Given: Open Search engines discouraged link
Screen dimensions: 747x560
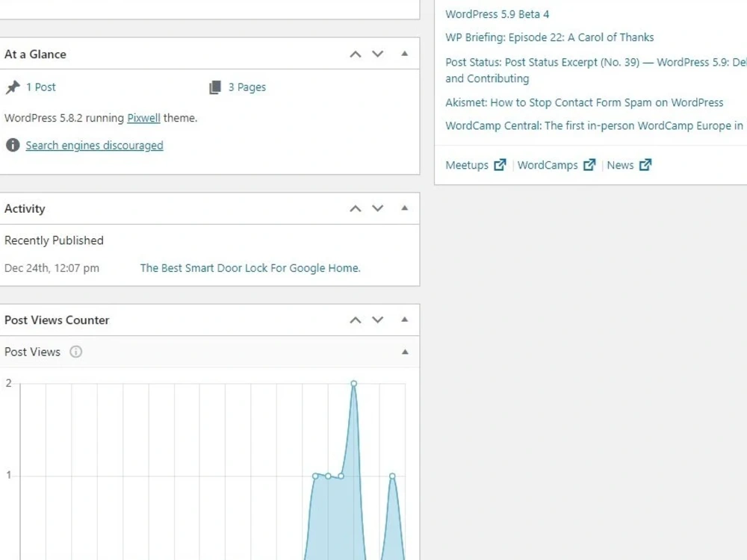Looking at the screenshot, I should click(94, 146).
